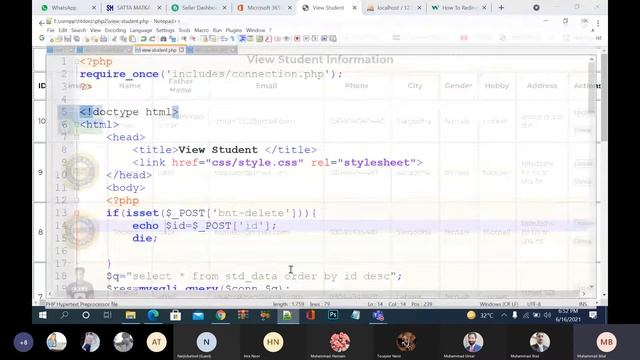Open the Macro menu
Viewport: 640px width, 360px height.
click(201, 30)
